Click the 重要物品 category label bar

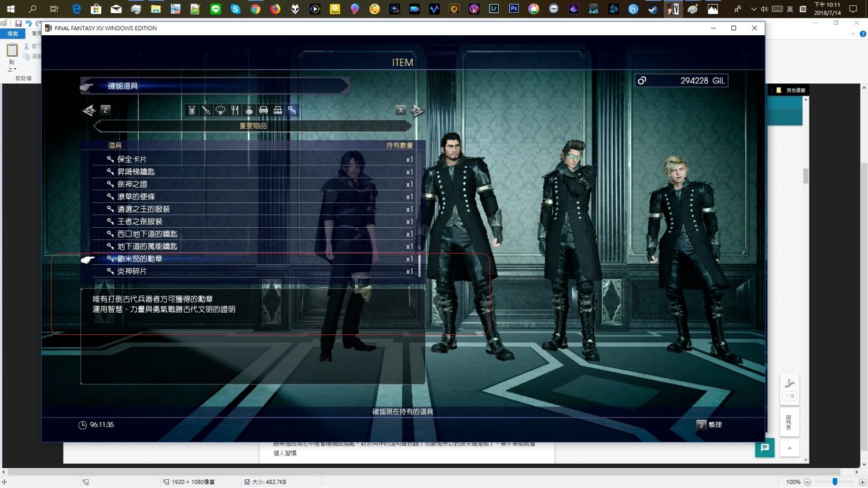click(253, 126)
